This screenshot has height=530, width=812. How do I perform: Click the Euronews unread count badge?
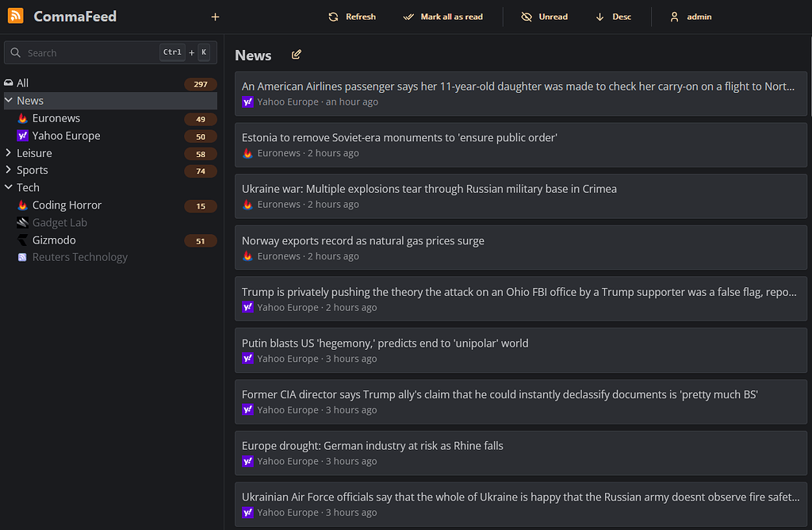point(199,118)
